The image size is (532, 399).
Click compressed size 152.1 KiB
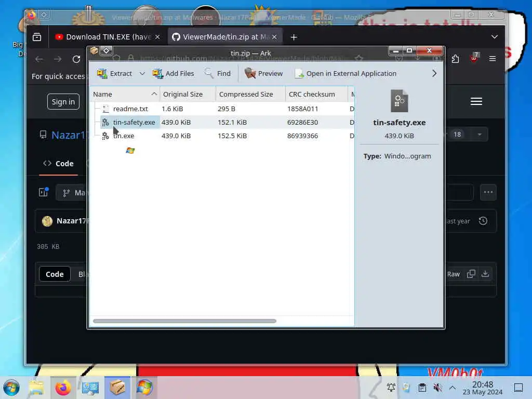pos(232,122)
